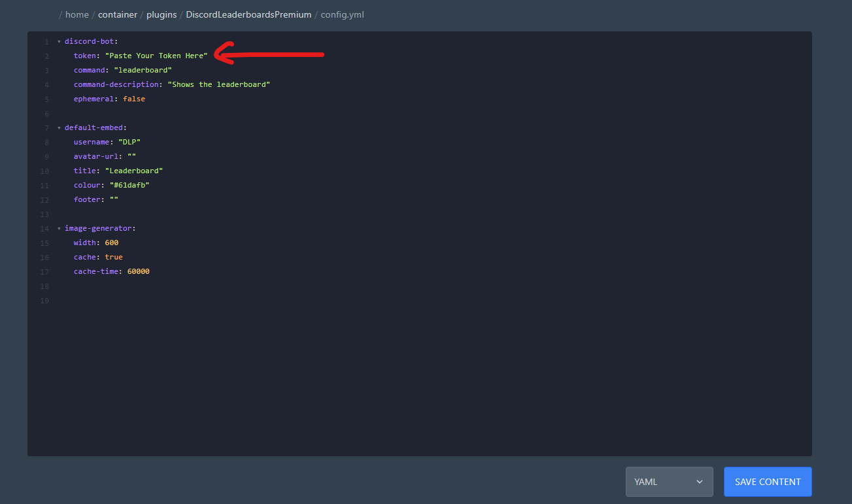Collapse the discord-bot section fold arrow
This screenshot has height=504, width=852.
pos(59,42)
